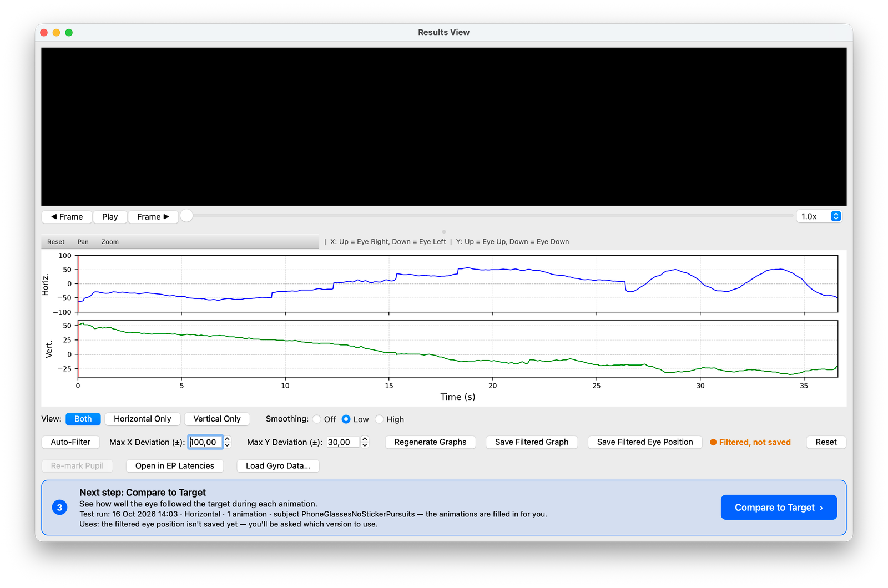Click the Max X Deviation stepper arrows
The height and width of the screenshot is (588, 888).
coord(227,442)
